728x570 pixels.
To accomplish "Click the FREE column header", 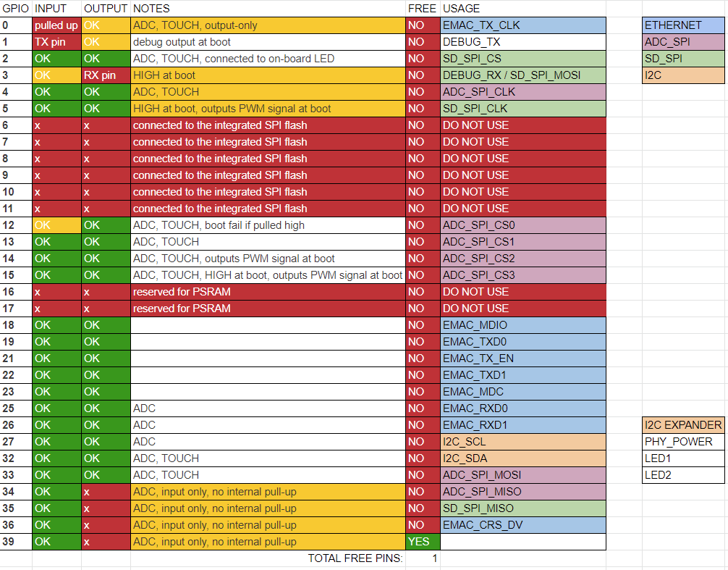I will point(423,9).
